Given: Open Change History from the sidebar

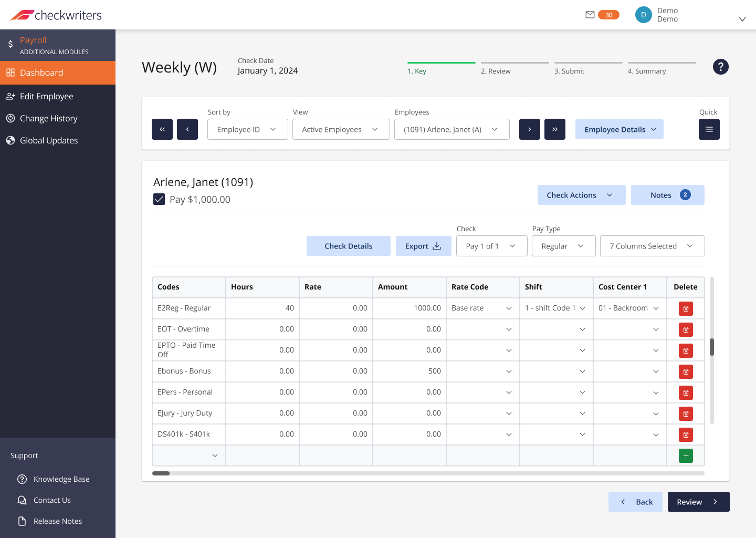Looking at the screenshot, I should click(48, 118).
